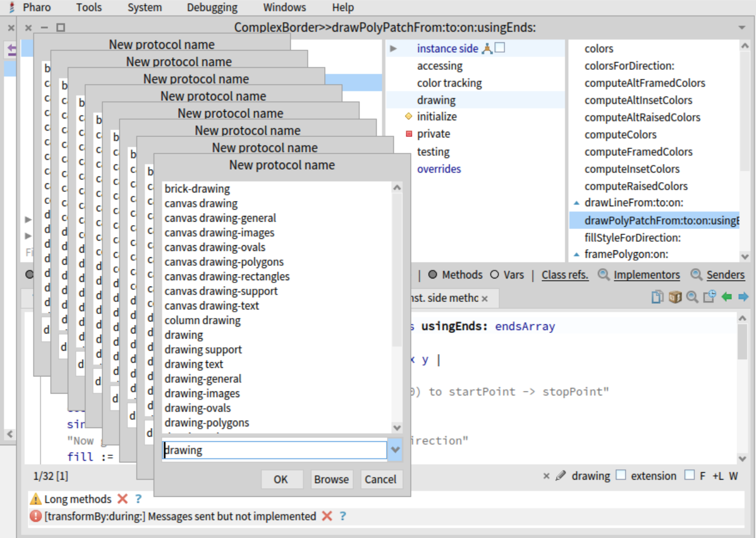Click the magnifier icon next to package icon
This screenshot has height=538, width=756.
pos(692,296)
